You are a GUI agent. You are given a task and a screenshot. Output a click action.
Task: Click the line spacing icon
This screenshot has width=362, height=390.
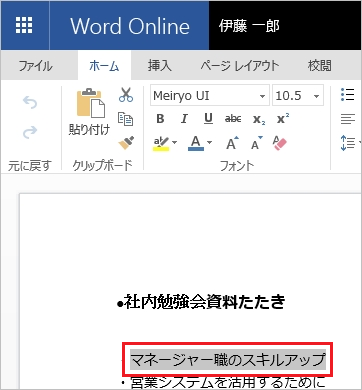coord(348,143)
